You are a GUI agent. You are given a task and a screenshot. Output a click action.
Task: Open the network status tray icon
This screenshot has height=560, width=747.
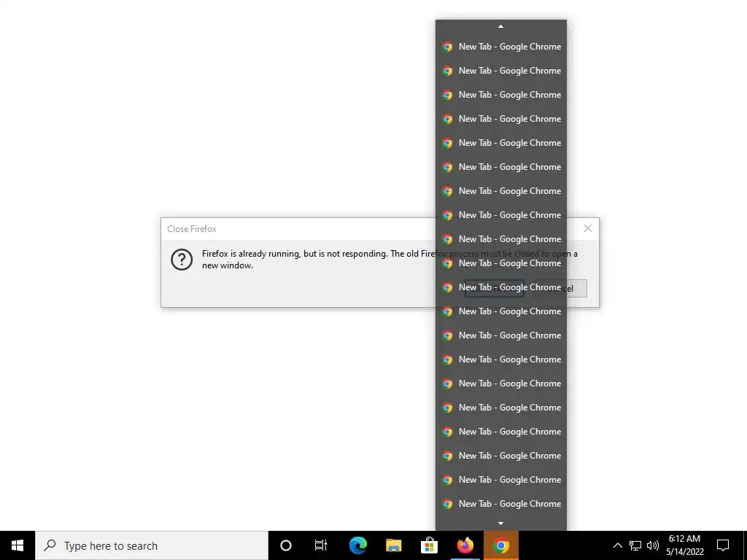pyautogui.click(x=635, y=545)
